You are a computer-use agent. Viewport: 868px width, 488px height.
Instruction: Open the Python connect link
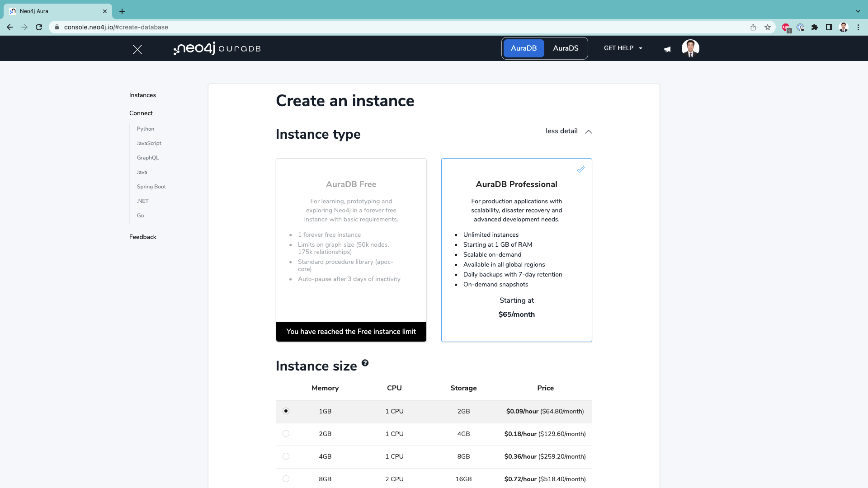pyautogui.click(x=146, y=129)
